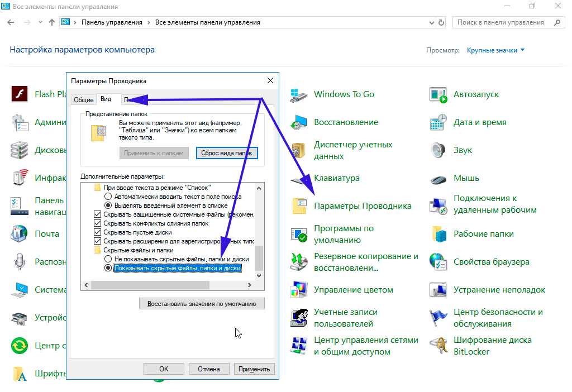Image resolution: width=572 pixels, height=392 pixels.
Task: Open the remote desktop connections icon
Action: pyautogui.click(x=438, y=206)
